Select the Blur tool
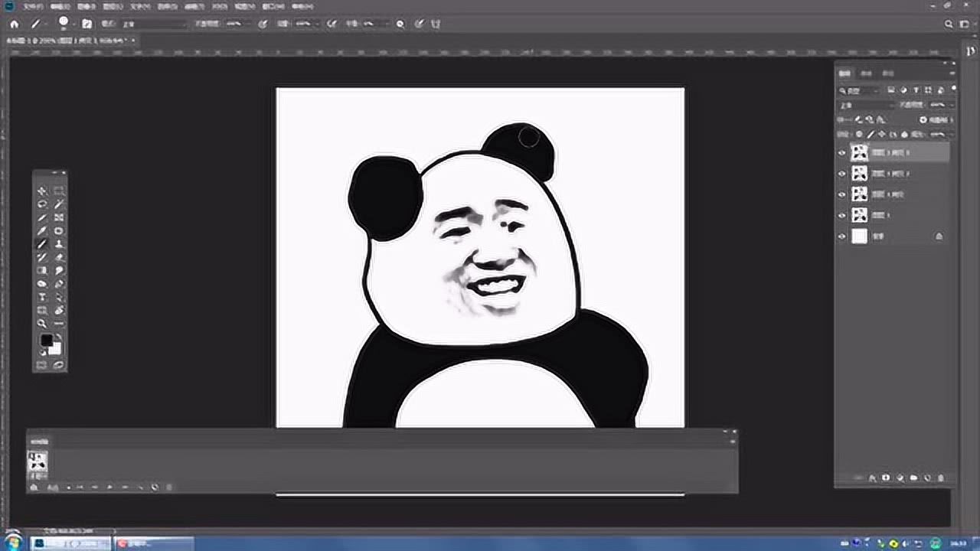The height and width of the screenshot is (551, 980). click(x=59, y=270)
